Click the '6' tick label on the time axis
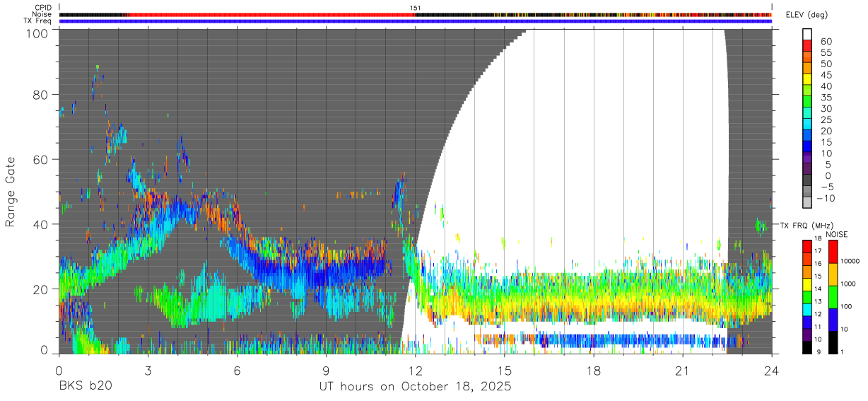Screen dimensions: 868x401 click(237, 371)
